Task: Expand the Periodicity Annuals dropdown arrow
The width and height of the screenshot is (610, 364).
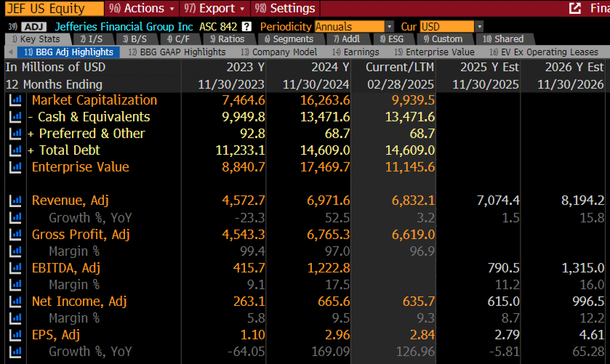Action: point(389,27)
